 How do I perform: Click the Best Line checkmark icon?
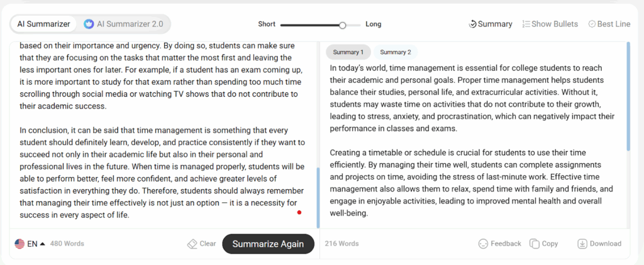tap(592, 24)
